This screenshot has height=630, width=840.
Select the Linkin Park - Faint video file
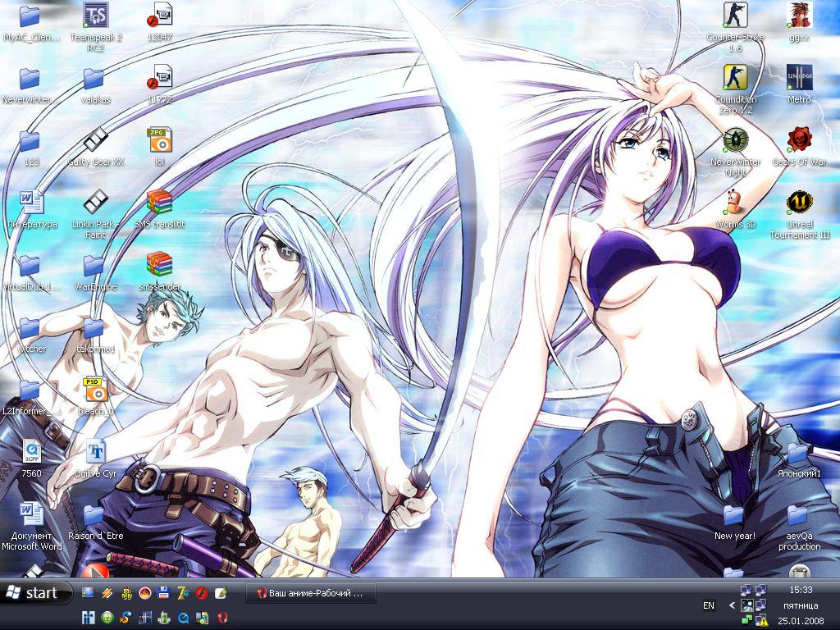point(95,214)
